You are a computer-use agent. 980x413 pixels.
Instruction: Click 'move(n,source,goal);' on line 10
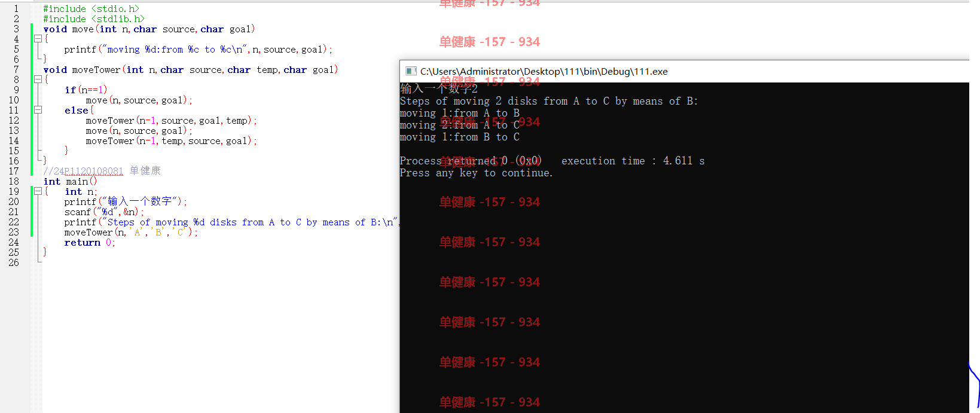click(x=139, y=100)
